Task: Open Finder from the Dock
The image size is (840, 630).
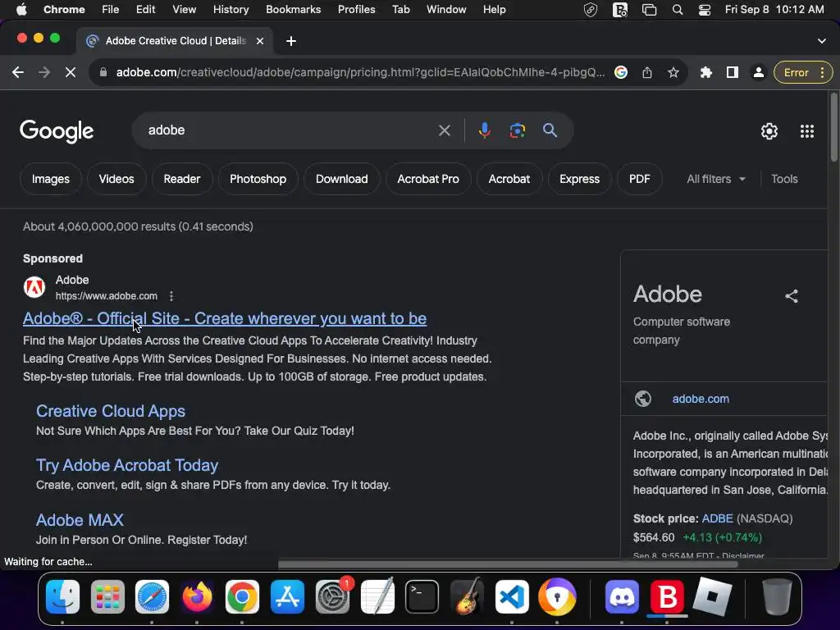Action: tap(62, 596)
